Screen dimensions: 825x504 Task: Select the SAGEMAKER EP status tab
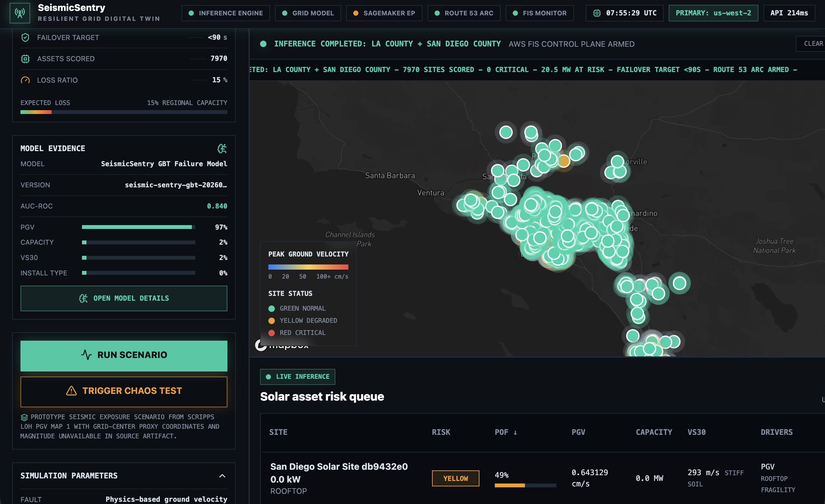click(x=384, y=13)
